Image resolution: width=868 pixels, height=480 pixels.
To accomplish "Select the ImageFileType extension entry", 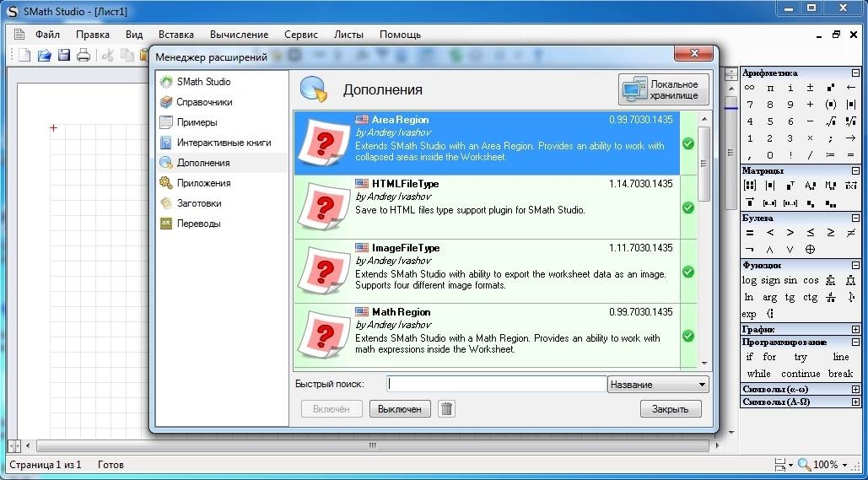I will coord(488,272).
